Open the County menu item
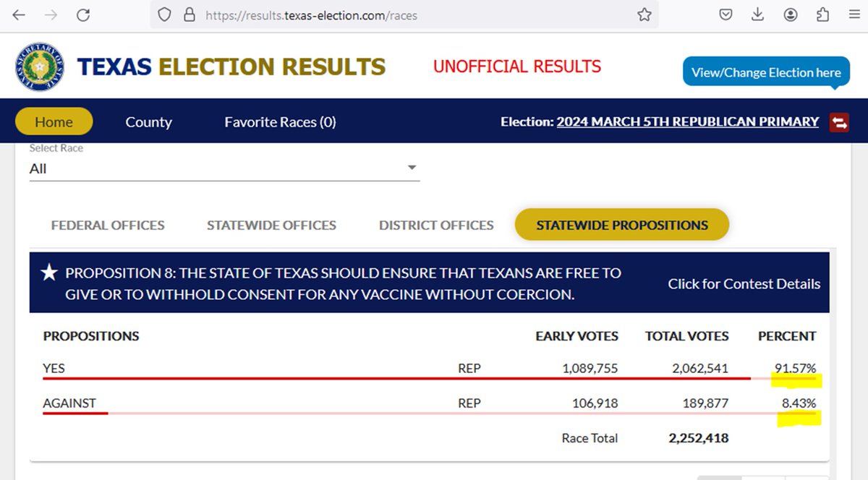The width and height of the screenshot is (868, 480). 148,121
